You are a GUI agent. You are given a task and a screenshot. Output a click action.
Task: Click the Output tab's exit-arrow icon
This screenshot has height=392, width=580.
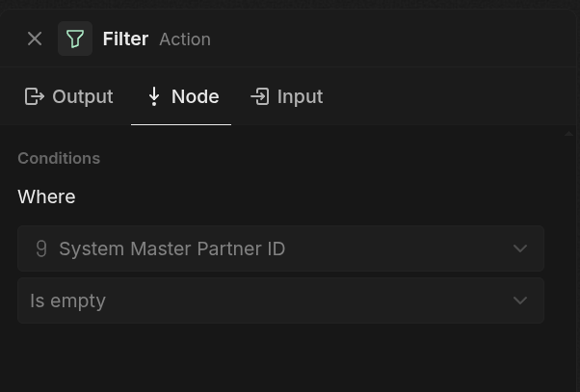coord(35,96)
